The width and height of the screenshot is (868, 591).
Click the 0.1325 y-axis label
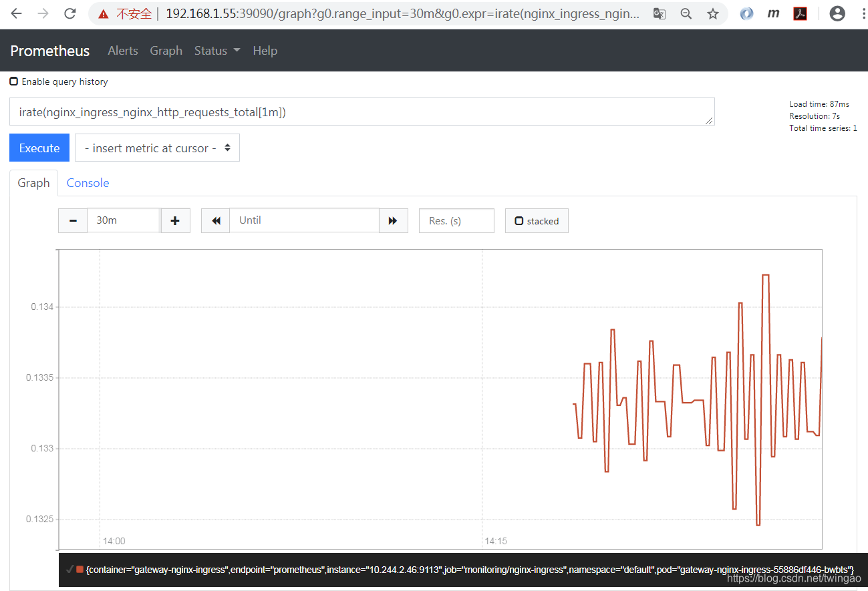[x=39, y=520]
